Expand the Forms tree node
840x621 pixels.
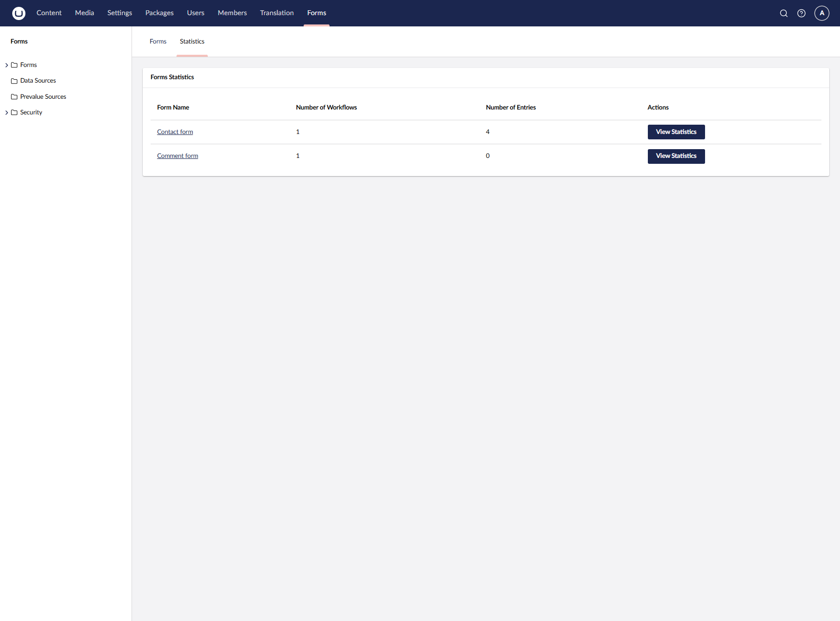pyautogui.click(x=6, y=65)
